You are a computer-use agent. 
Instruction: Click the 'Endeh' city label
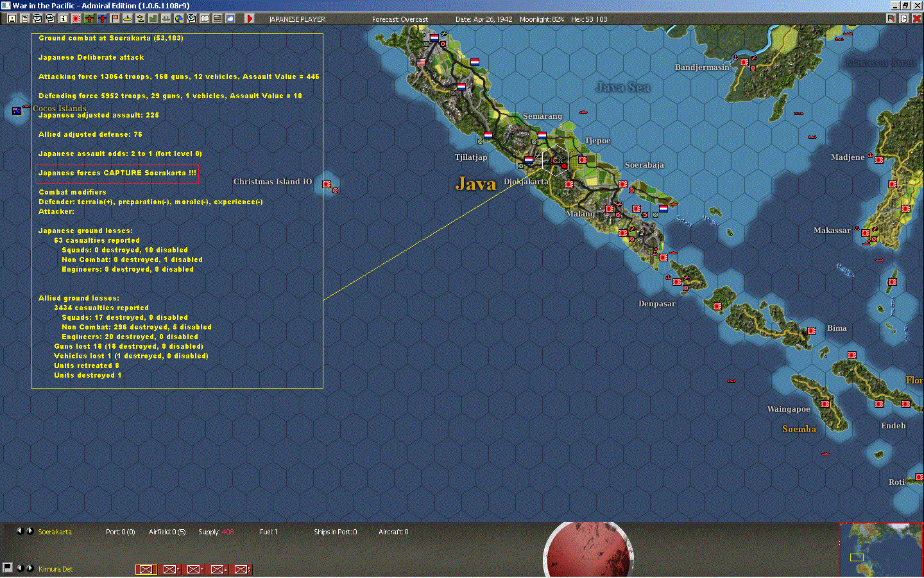893,426
